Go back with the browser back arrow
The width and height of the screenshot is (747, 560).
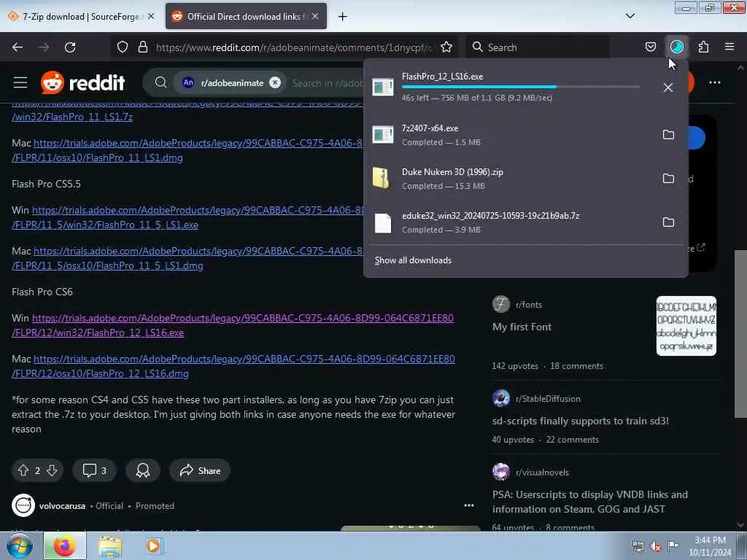coord(18,47)
